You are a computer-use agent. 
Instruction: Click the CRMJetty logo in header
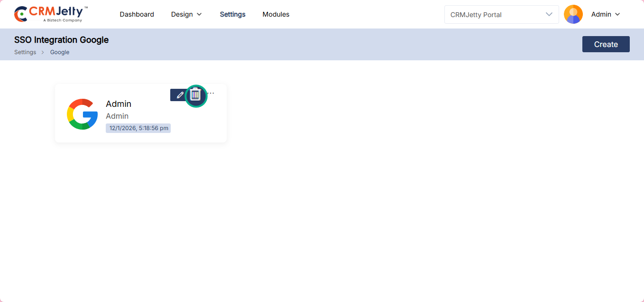click(x=51, y=14)
